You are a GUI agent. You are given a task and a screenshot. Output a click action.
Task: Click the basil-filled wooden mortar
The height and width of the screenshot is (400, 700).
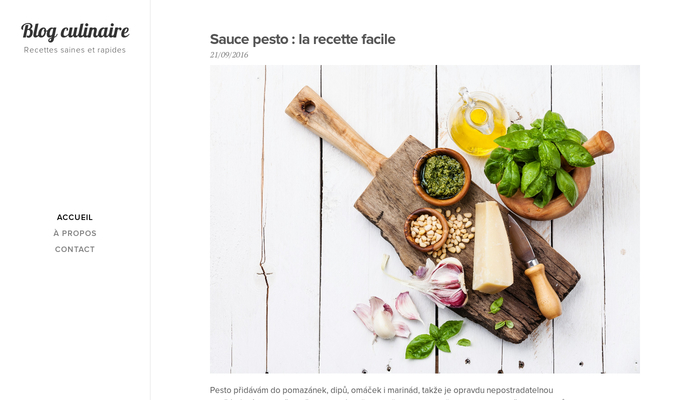pos(551,167)
